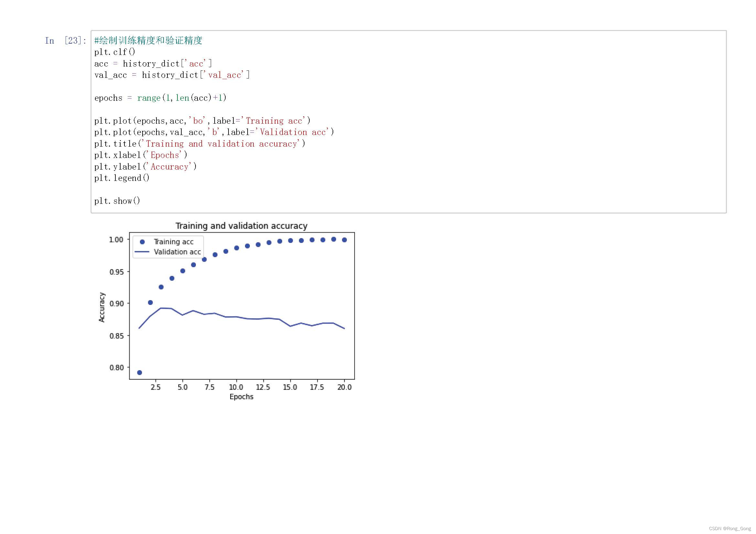The width and height of the screenshot is (756, 534).
Task: Click the Training acc legend dot marker
Action: [142, 242]
